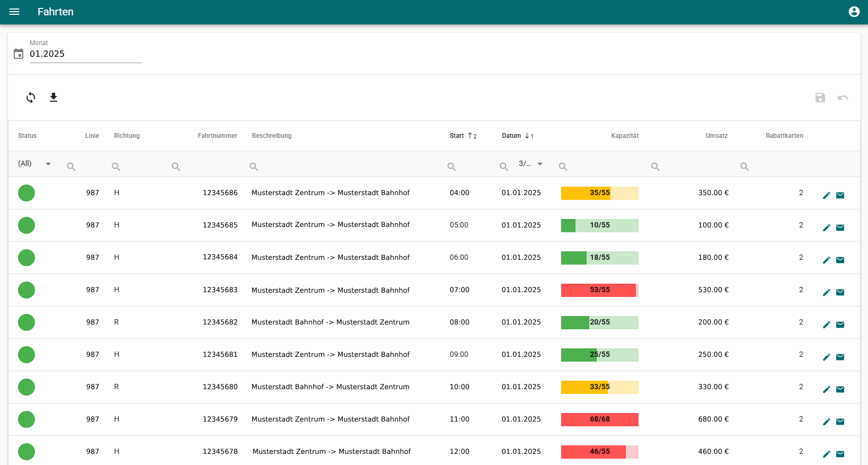Click the 530.00 € revenue cell
868x465 pixels.
tap(713, 290)
